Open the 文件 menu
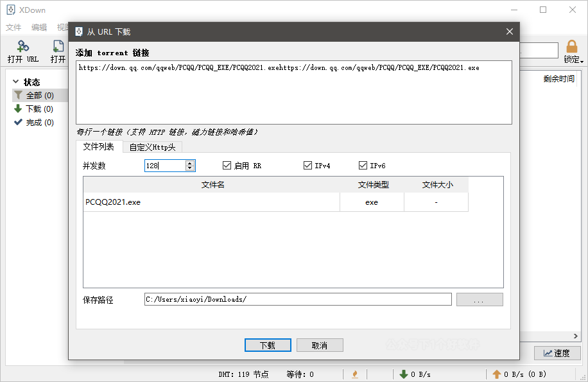The height and width of the screenshot is (382, 588). (x=13, y=27)
